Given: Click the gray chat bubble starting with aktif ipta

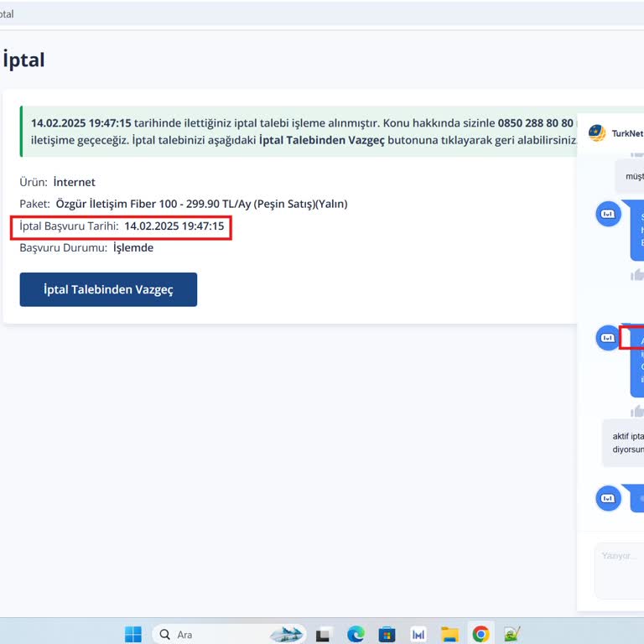Looking at the screenshot, I should 623,443.
